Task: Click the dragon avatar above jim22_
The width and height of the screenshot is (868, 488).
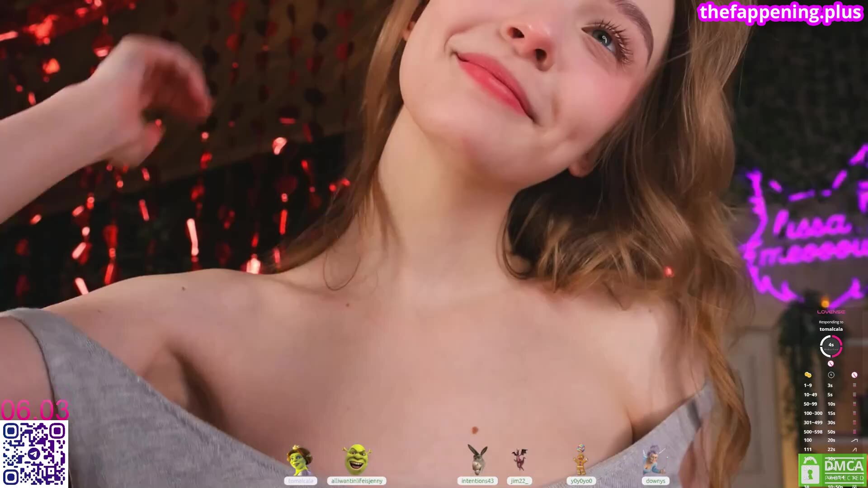Action: (x=519, y=459)
